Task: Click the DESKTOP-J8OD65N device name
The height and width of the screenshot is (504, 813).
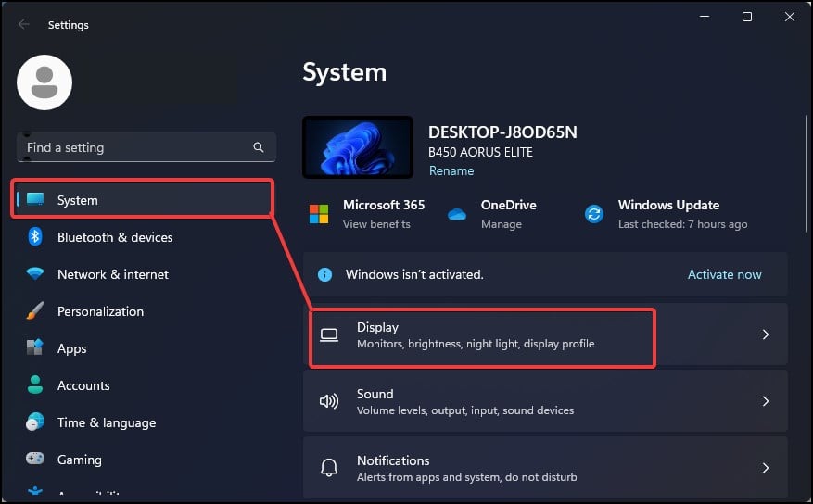Action: click(x=502, y=132)
